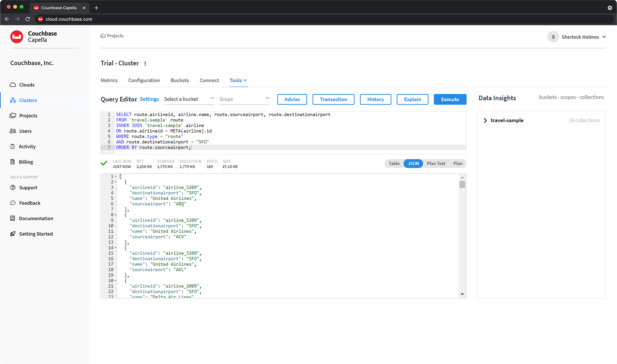This screenshot has width=617, height=364.
Task: Open the Users panel icon
Action: [13, 131]
